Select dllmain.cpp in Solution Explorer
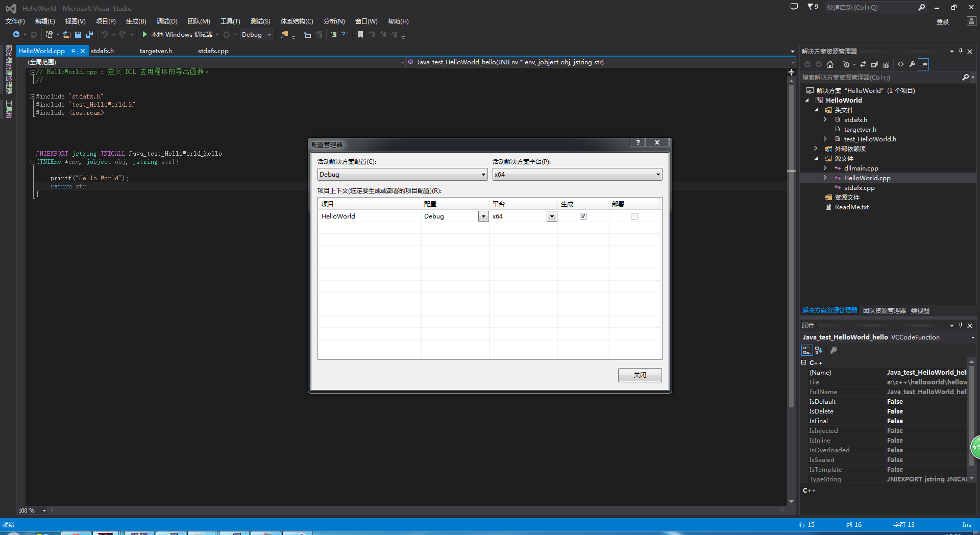Screen dimensions: 980x535 coord(861,168)
